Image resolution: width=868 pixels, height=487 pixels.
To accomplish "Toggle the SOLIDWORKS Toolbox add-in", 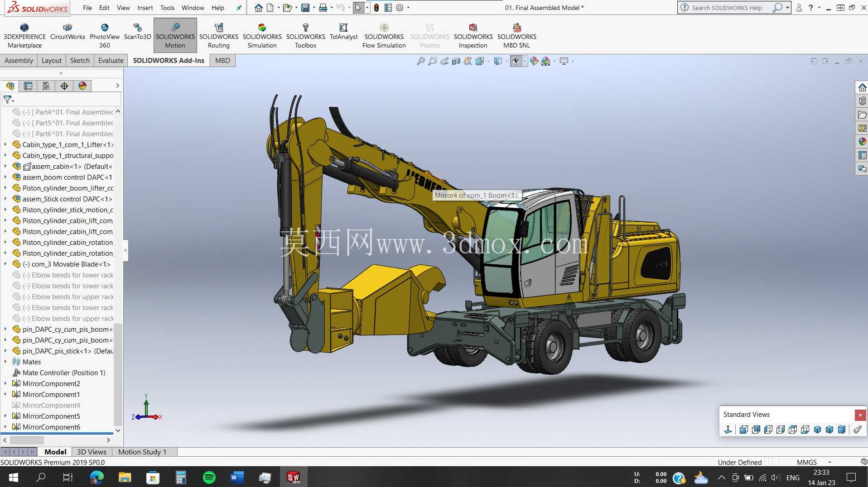I will [x=305, y=35].
